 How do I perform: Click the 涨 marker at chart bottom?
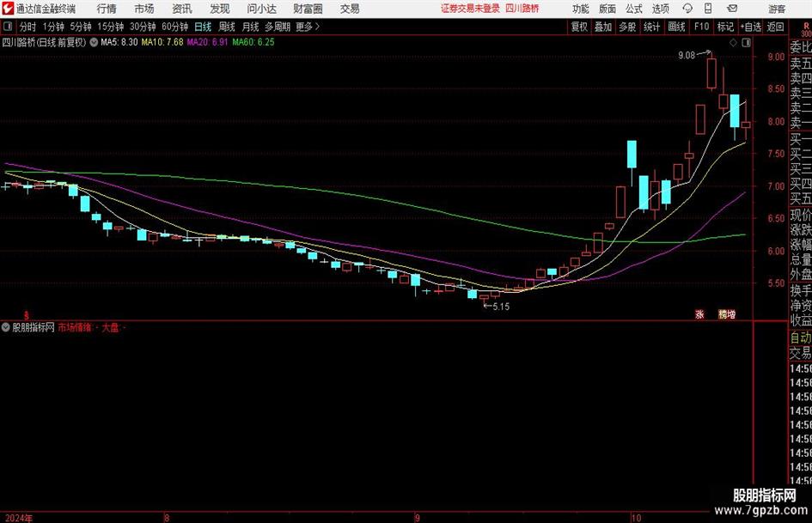click(x=699, y=314)
